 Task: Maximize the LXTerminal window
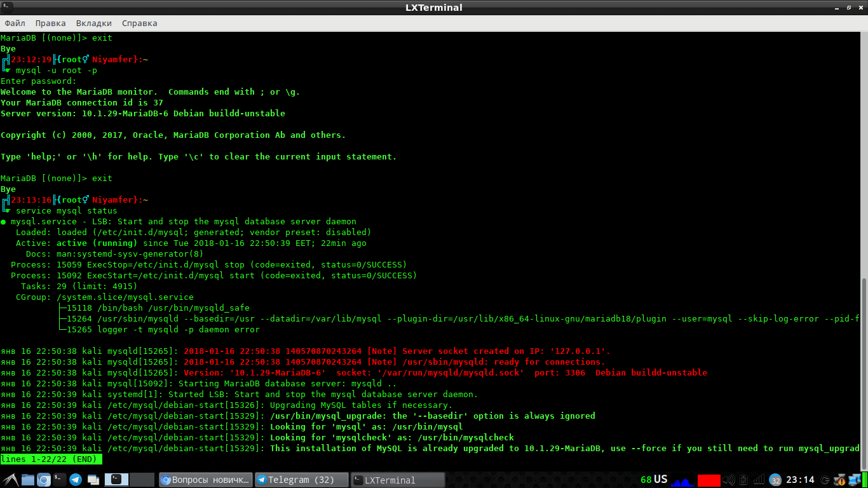tap(848, 8)
